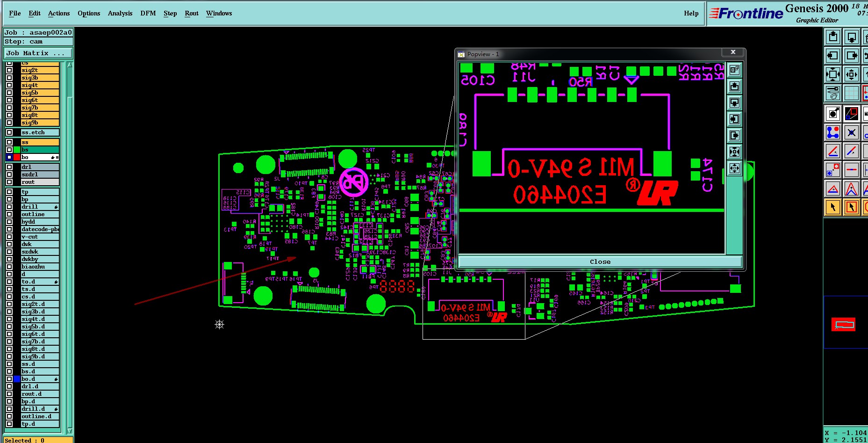Toggle the checkbox for layer outline
868x443 pixels.
click(9, 214)
